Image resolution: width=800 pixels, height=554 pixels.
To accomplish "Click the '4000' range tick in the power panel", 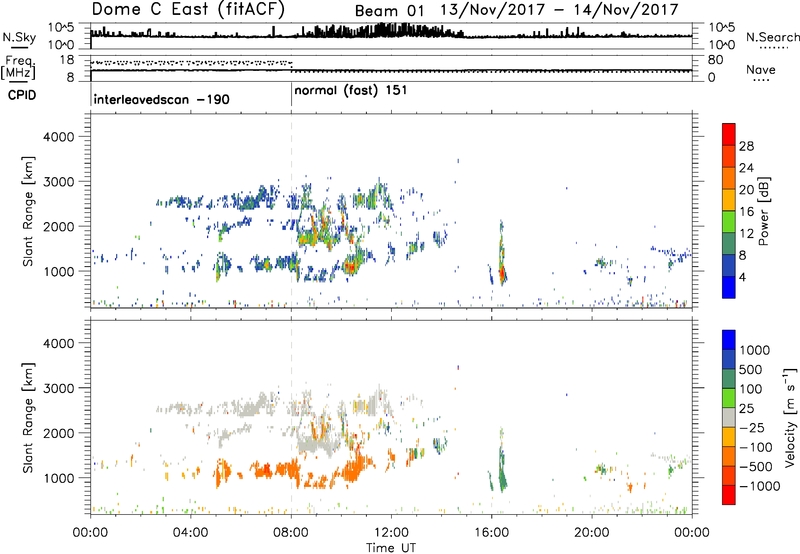I will [x=58, y=137].
